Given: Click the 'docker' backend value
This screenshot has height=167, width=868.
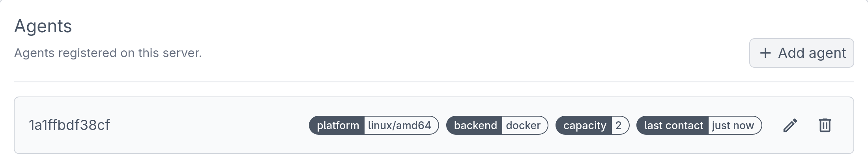Looking at the screenshot, I should (x=523, y=125).
